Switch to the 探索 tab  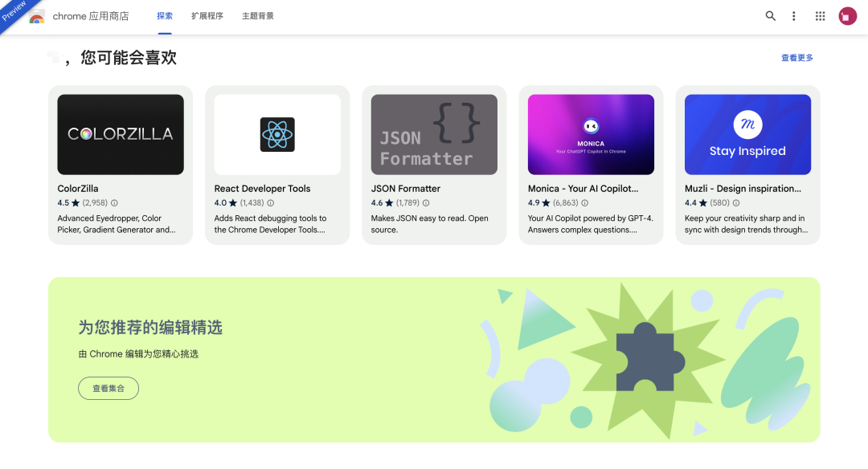tap(165, 16)
